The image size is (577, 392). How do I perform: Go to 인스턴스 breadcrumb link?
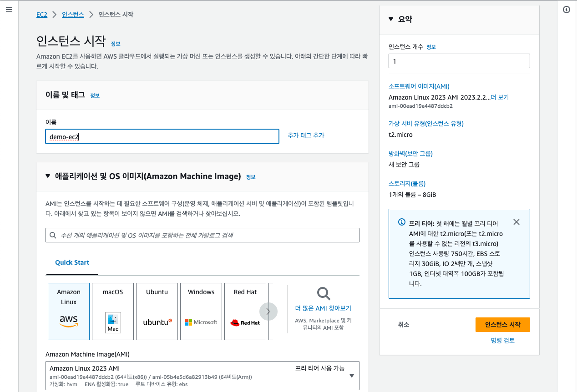click(x=73, y=15)
